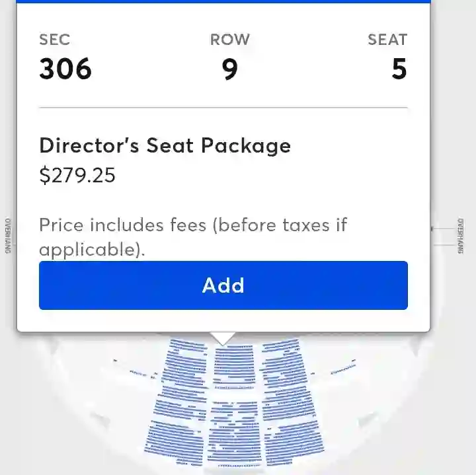The image size is (476, 475).
Task: Select seat number 5
Action: [399, 69]
